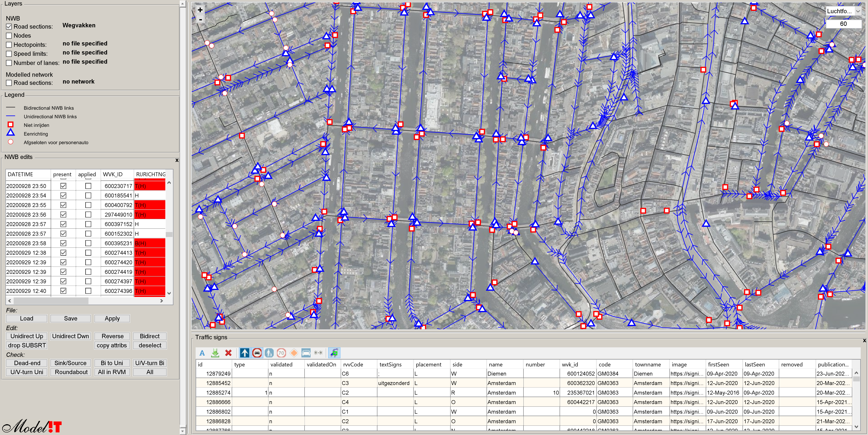Click the deselect button
This screenshot has height=435, width=868.
(150, 345)
